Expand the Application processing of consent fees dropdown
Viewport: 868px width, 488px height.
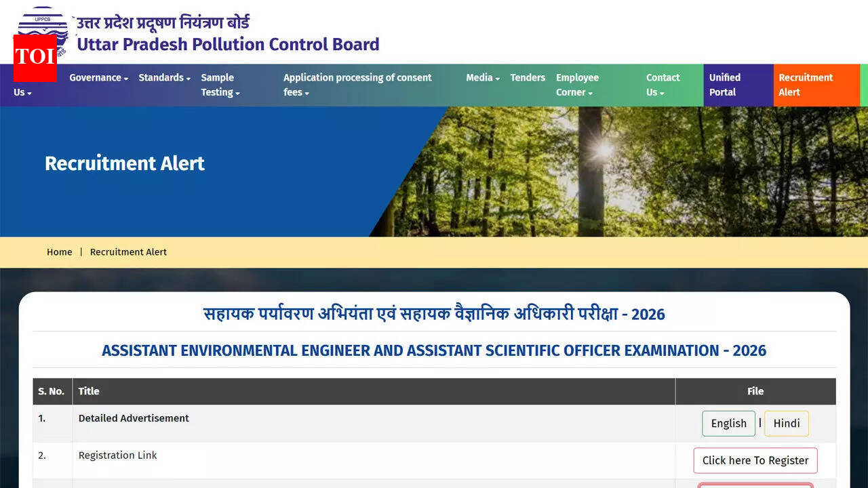[x=357, y=85]
